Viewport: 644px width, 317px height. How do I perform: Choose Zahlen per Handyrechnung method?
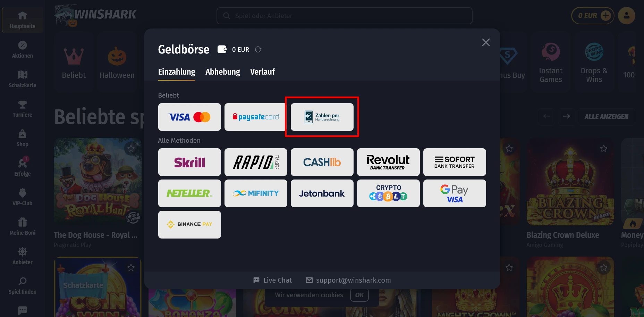[x=322, y=117]
